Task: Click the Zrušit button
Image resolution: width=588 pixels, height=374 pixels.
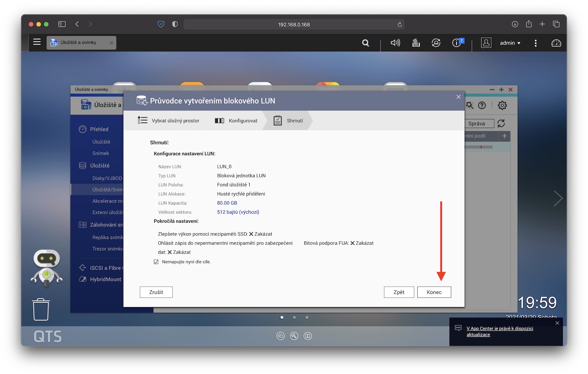Action: (x=156, y=292)
